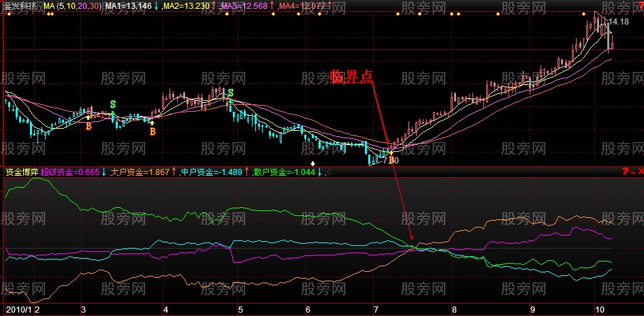Open help for the 资金博弈 indicator pane
The image size is (644, 316).
click(x=625, y=171)
